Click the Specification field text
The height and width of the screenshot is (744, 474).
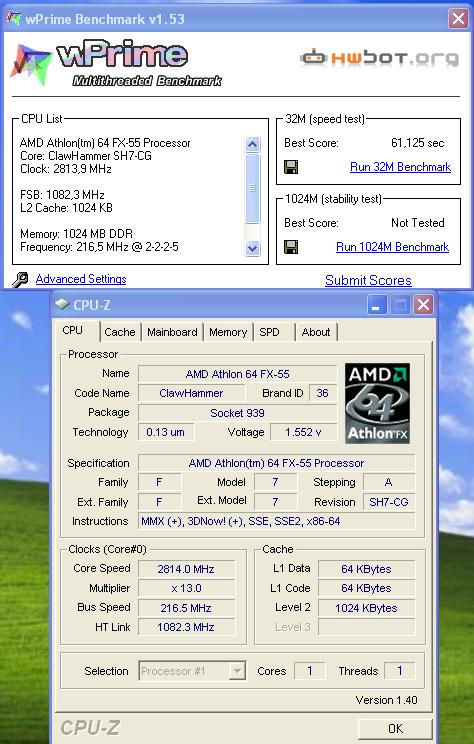click(277, 463)
